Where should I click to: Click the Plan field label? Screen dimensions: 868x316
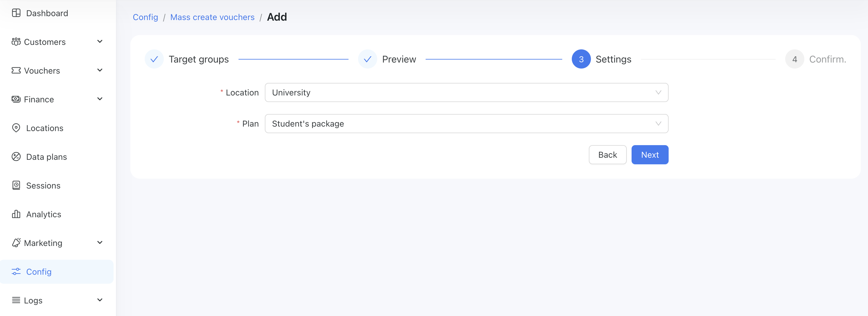click(x=250, y=124)
